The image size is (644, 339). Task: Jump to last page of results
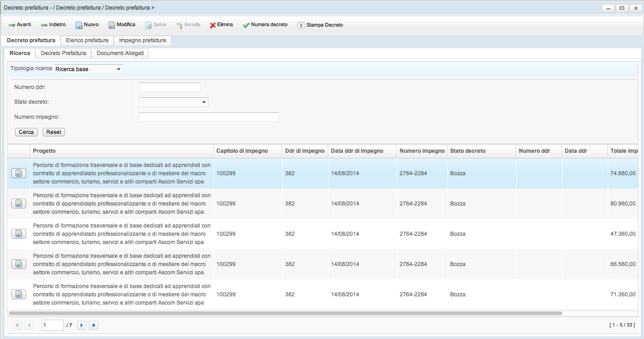(94, 325)
